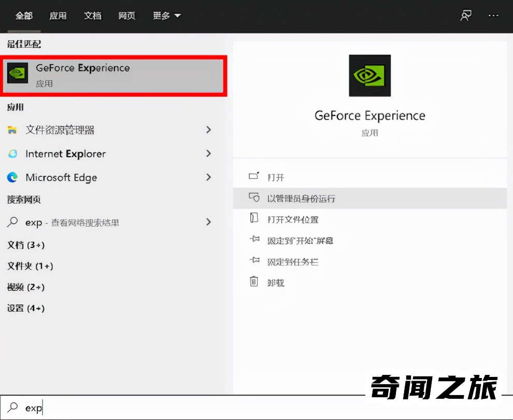
Task: Click the magnifier icon next to exp web result
Action: click(12, 222)
